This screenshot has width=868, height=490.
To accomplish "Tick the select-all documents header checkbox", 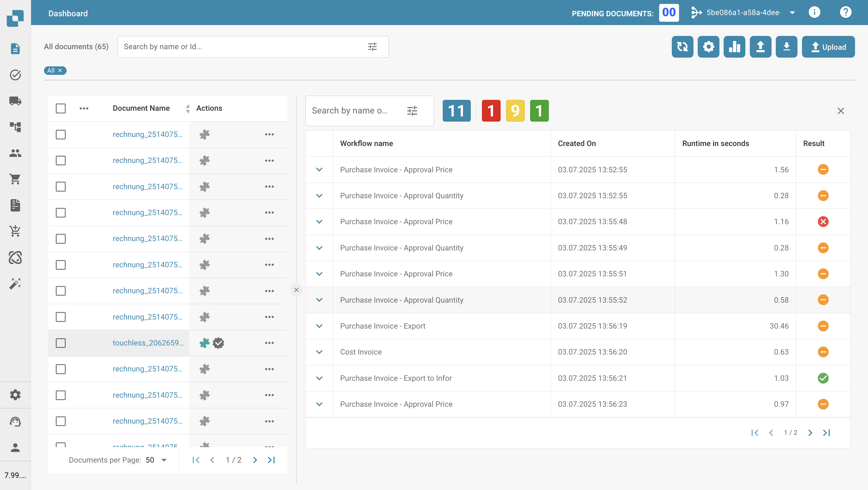I will [x=61, y=108].
